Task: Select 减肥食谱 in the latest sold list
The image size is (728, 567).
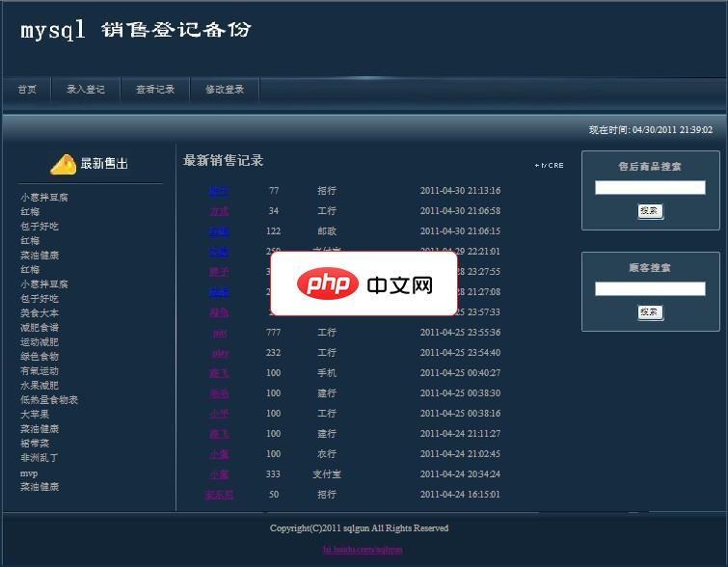Action: (x=40, y=328)
